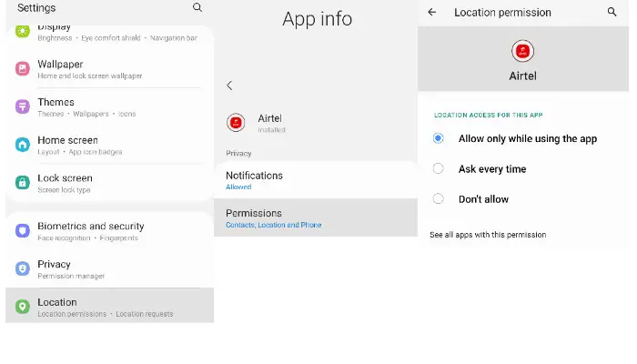This screenshot has width=637, height=364.
Task: Open Themes settings
Action: (x=110, y=106)
